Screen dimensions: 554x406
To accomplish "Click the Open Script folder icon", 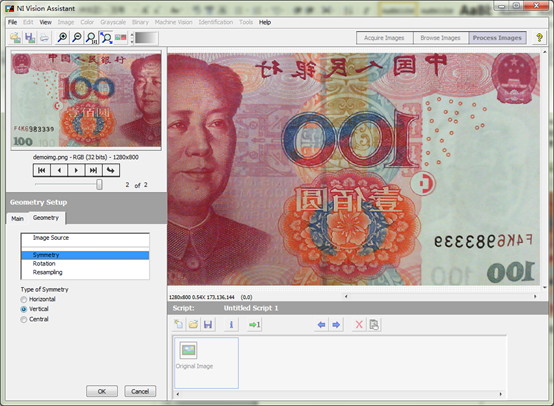I will (193, 324).
